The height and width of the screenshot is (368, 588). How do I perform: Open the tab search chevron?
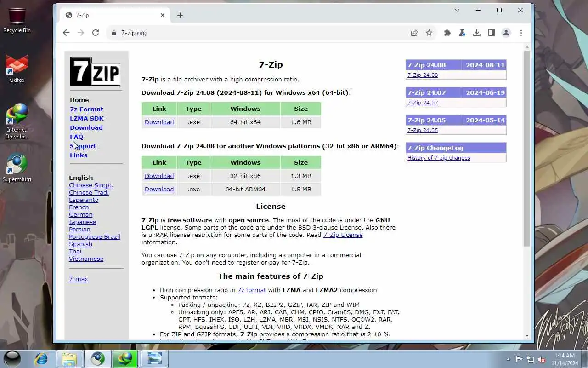coord(457,10)
